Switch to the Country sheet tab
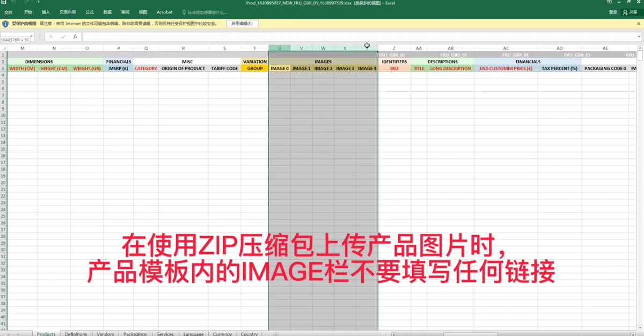The height and width of the screenshot is (336, 644). click(249, 333)
